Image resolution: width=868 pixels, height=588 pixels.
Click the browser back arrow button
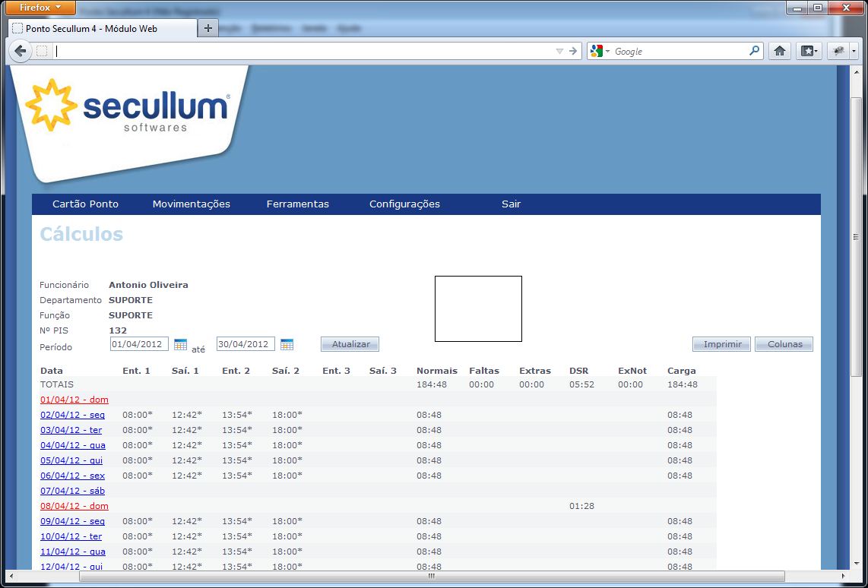pyautogui.click(x=20, y=52)
